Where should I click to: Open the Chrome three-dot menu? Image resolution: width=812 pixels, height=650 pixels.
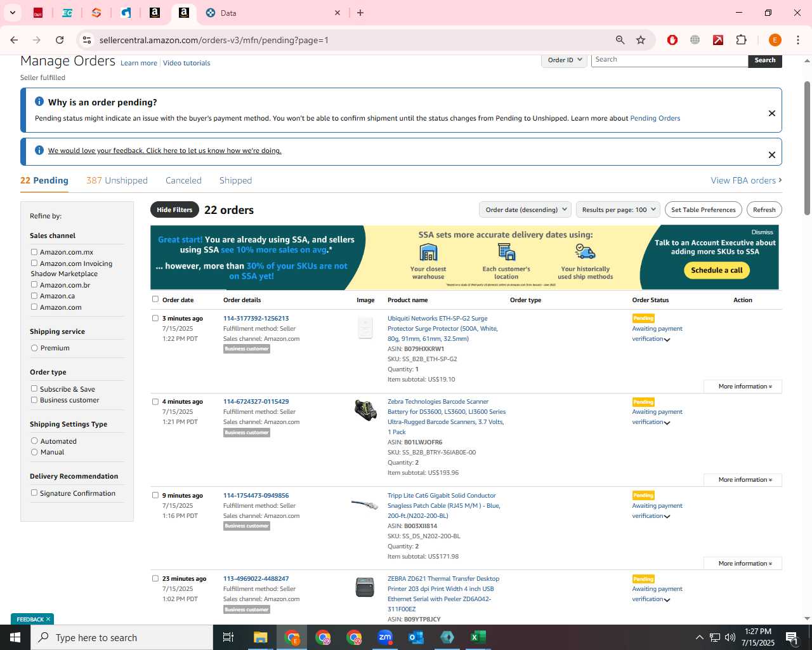[x=798, y=40]
